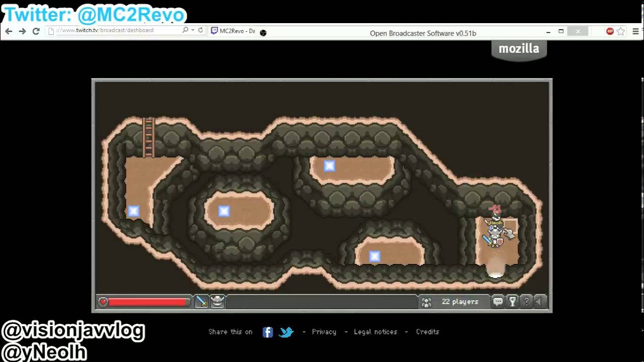Toggle the game sound speaker button
This screenshot has width=644, height=362.
tap(539, 302)
